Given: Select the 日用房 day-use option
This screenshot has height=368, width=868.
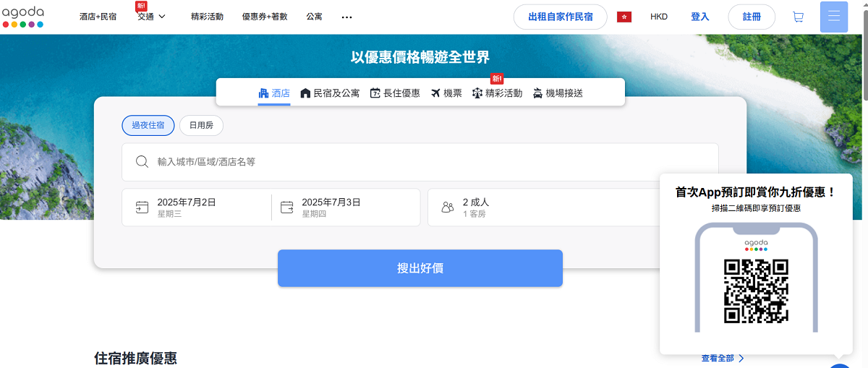Looking at the screenshot, I should [201, 125].
